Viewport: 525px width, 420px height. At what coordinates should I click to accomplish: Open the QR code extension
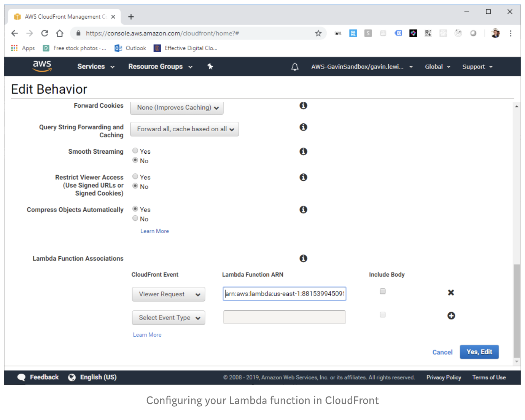428,33
